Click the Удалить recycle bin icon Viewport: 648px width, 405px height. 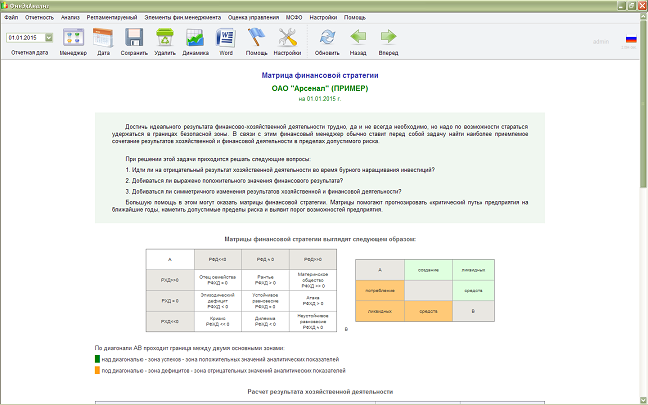(x=165, y=38)
